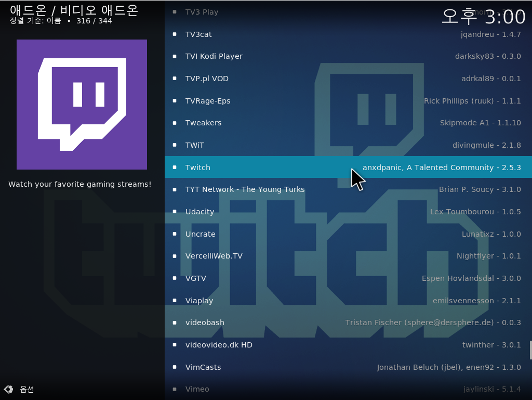The image size is (532, 400).
Task: Click the bullet icon beside VGTV
Action: click(x=175, y=278)
